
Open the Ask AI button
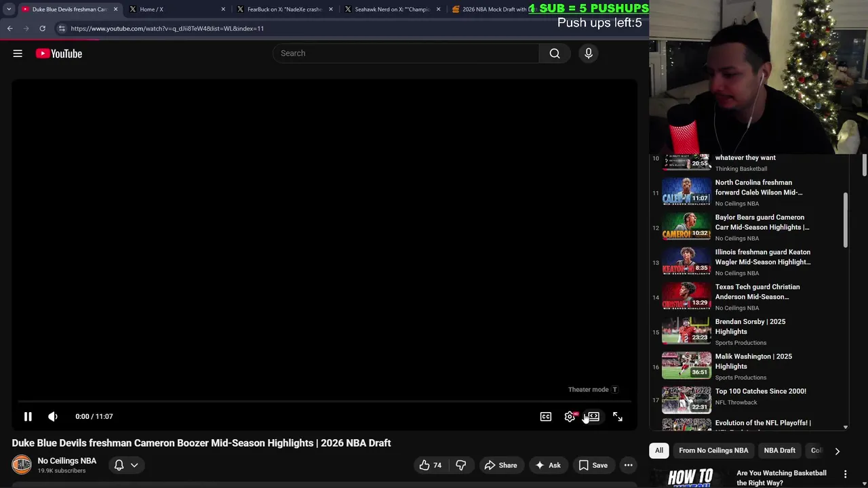[x=548, y=465]
